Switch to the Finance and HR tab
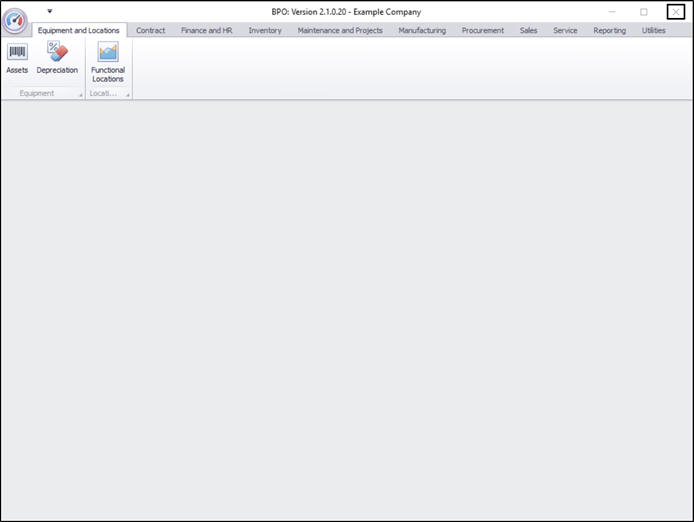Viewport: 694px width, 522px height. [207, 31]
